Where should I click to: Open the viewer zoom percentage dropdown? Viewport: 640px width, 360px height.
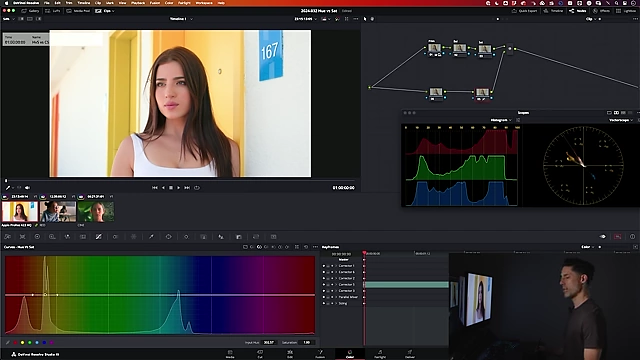[x=8, y=19]
